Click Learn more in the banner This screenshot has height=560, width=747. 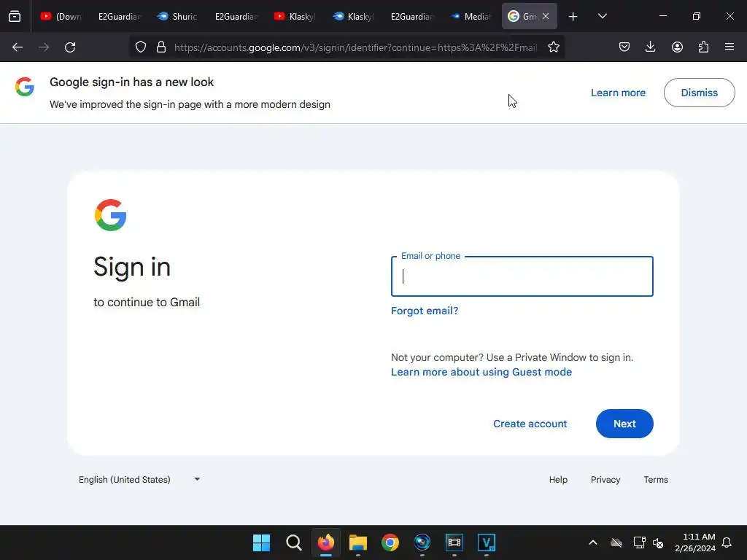pyautogui.click(x=618, y=93)
